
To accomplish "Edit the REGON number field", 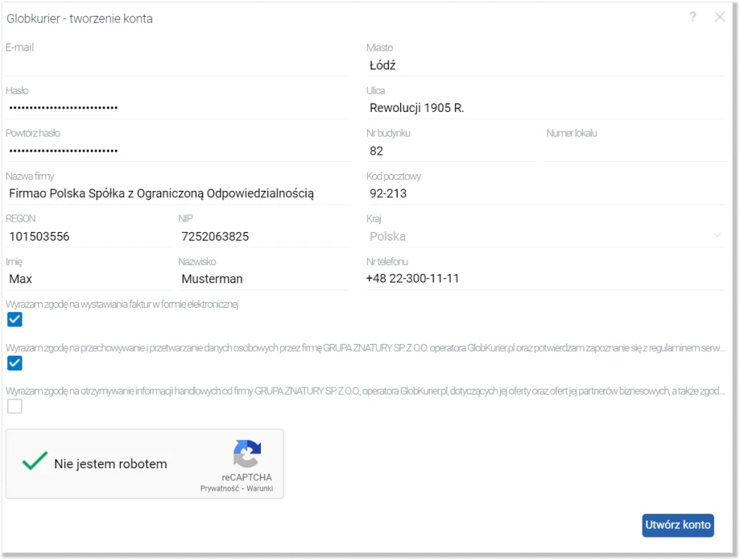I will coord(88,236).
